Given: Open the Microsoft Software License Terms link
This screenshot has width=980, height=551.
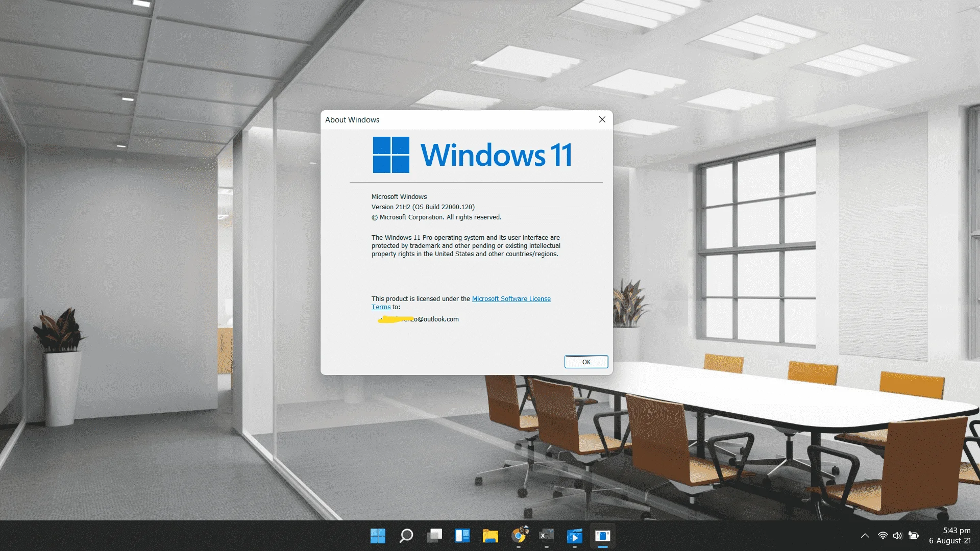Looking at the screenshot, I should click(511, 299).
